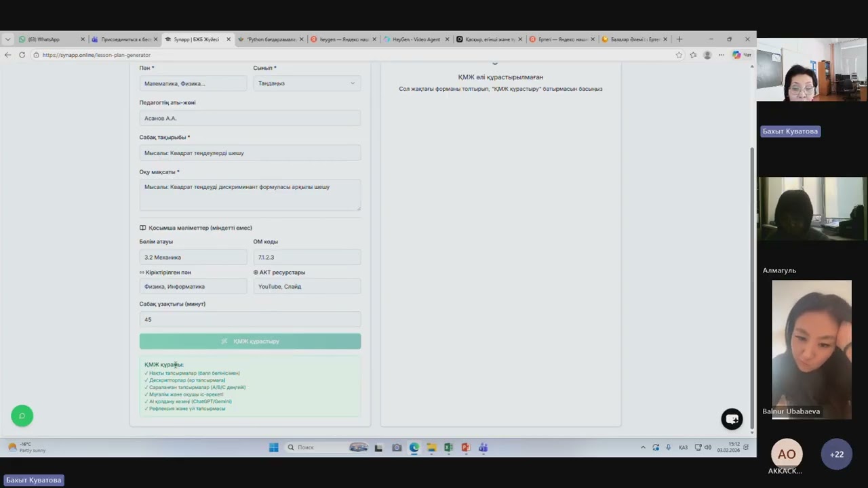The image size is (868, 488).
Task: Click the ҚМЖ құрастыру button
Action: pos(250,342)
